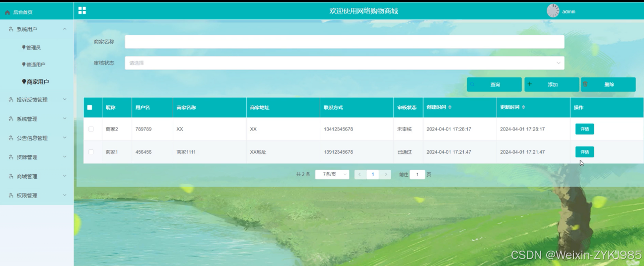Viewport: 644px width, 266px height.
Task: Click pagination page 1 button
Action: [x=373, y=175]
